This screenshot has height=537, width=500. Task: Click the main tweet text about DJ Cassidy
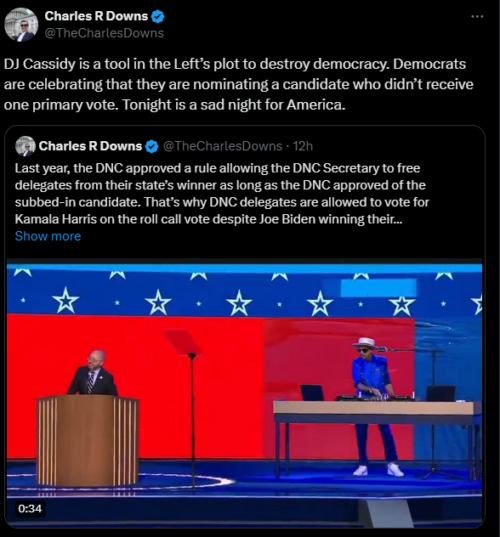pos(239,84)
